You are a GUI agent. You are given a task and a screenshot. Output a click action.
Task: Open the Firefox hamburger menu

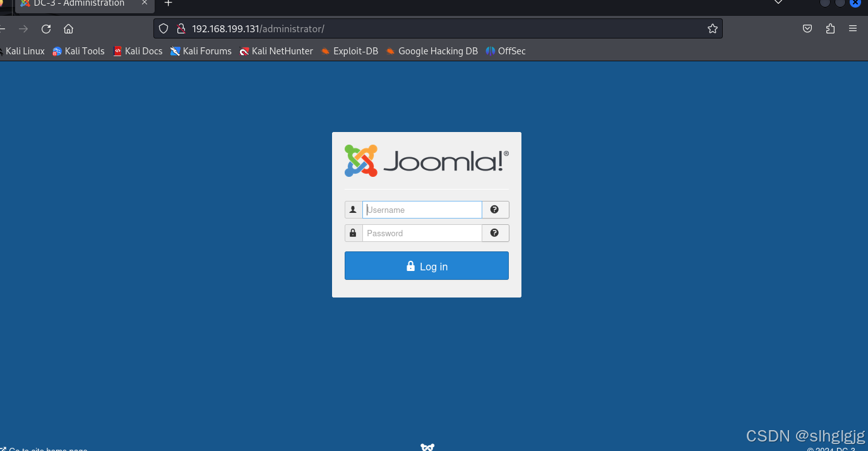point(853,28)
